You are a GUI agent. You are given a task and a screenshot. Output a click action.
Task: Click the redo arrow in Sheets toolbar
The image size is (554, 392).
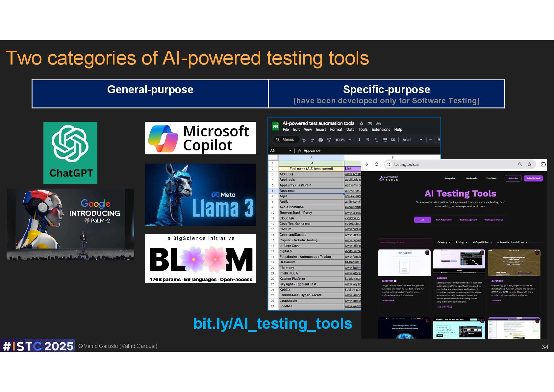pyautogui.click(x=312, y=140)
